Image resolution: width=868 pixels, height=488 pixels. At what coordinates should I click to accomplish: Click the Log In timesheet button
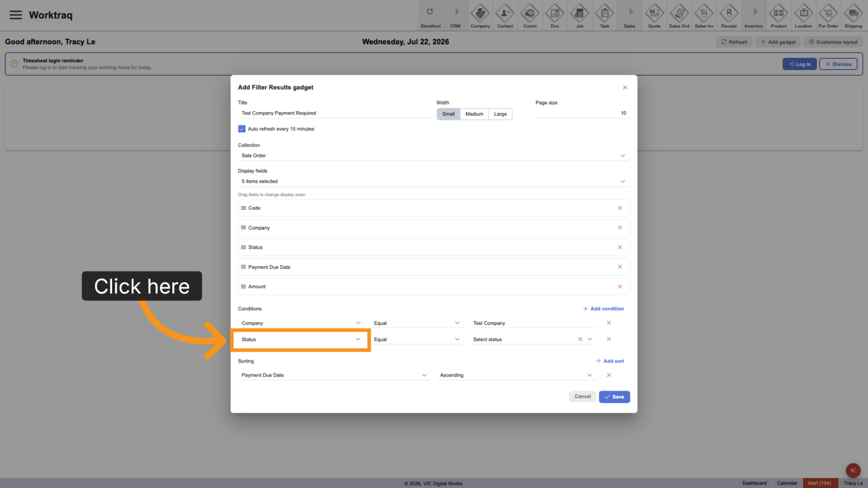(799, 64)
